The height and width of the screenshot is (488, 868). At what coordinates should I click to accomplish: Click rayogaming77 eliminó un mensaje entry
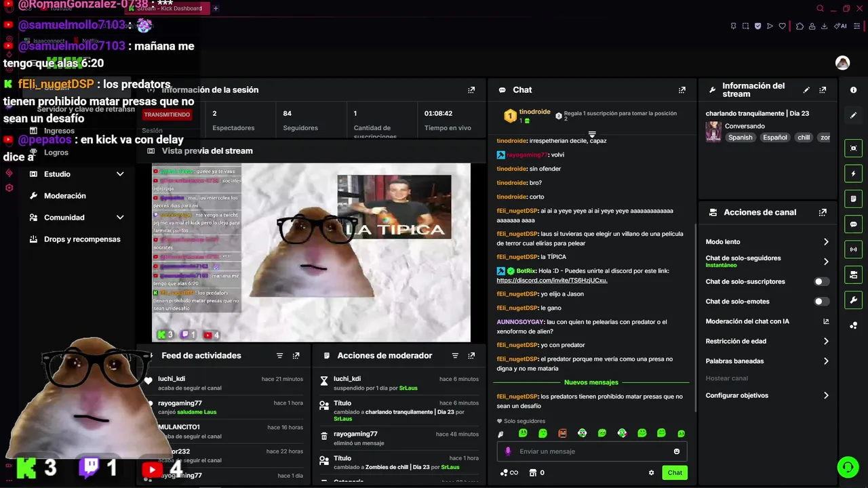399,439
